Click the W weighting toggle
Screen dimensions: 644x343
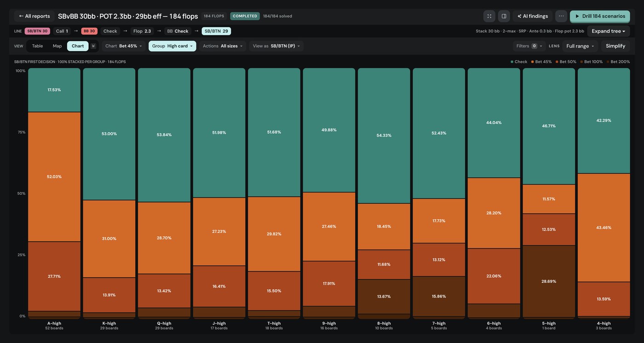click(93, 46)
